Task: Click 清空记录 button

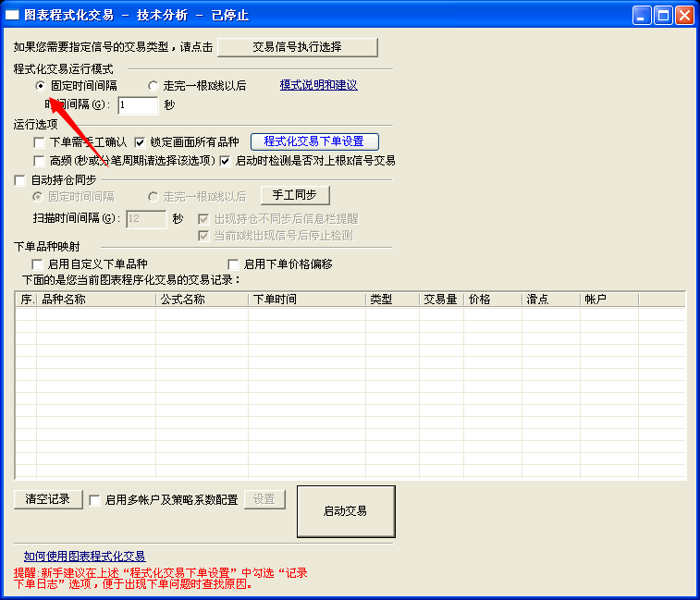Action: tap(48, 499)
